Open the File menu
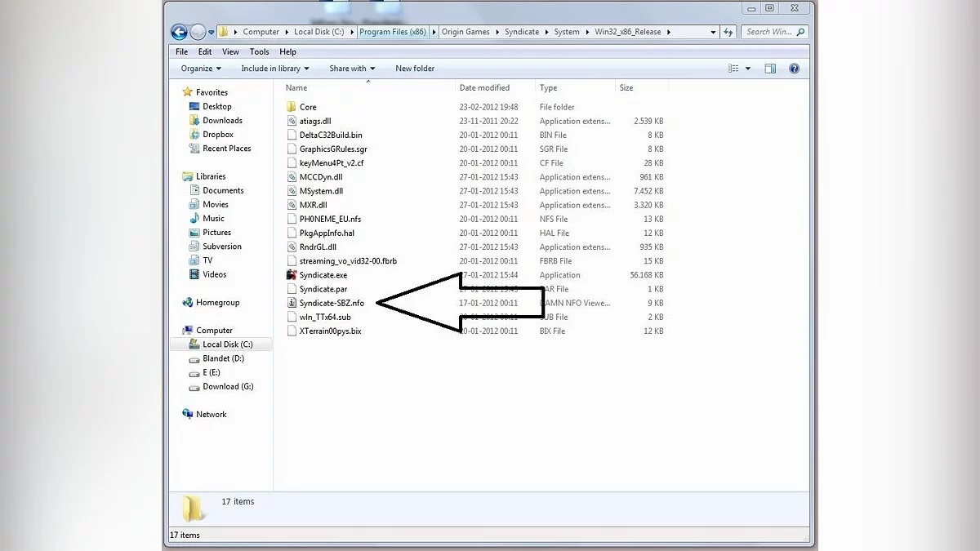 [181, 51]
